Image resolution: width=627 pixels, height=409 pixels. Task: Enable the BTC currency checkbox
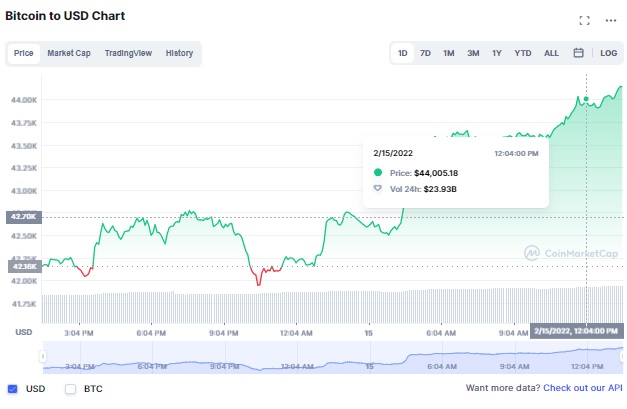[70, 388]
